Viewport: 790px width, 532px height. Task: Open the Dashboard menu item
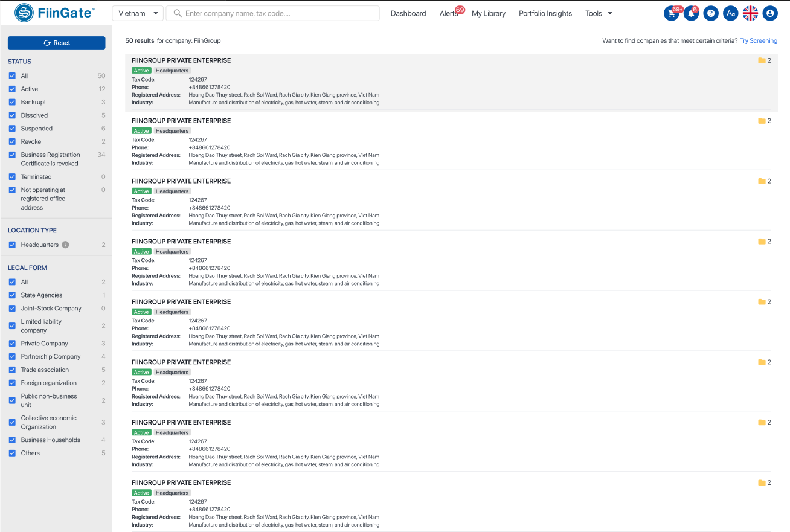coord(408,13)
